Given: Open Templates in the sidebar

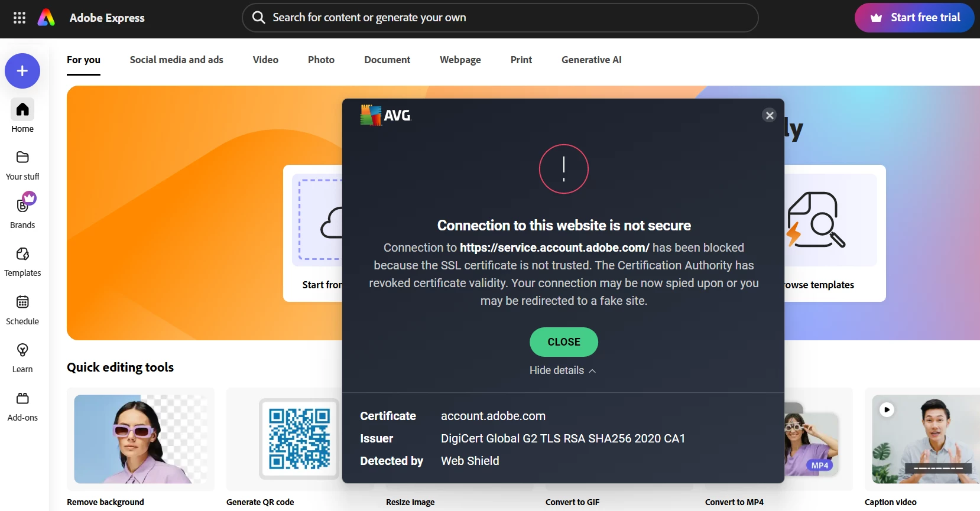Looking at the screenshot, I should pyautogui.click(x=22, y=262).
